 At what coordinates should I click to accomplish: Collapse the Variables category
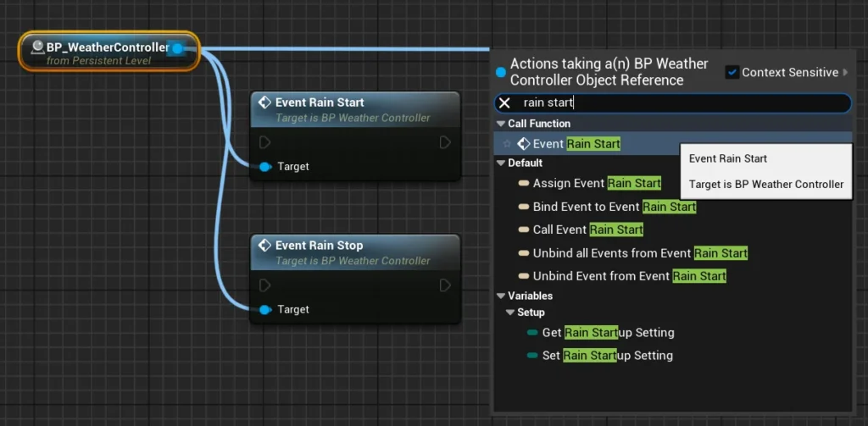tap(500, 296)
